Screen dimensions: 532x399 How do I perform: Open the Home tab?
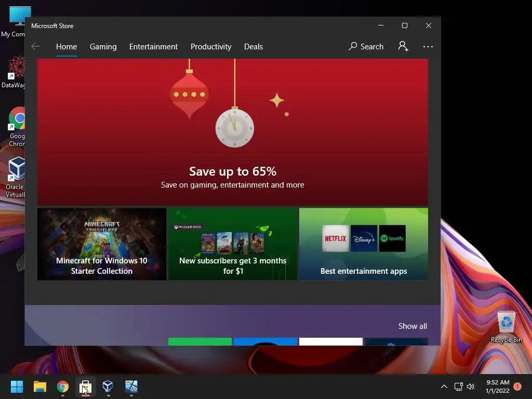pyautogui.click(x=66, y=46)
